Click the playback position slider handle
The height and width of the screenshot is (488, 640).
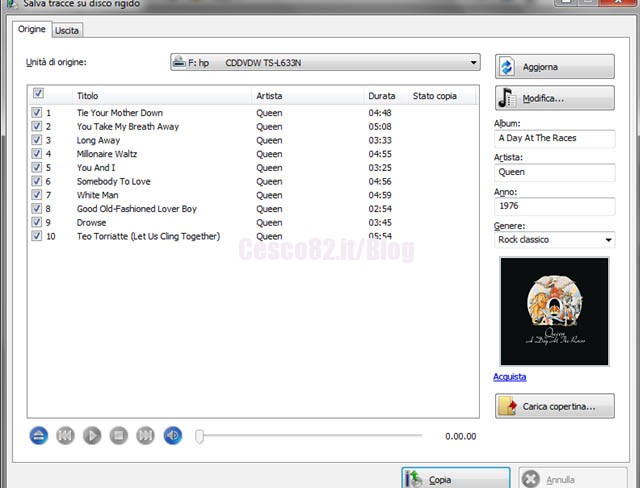point(199,436)
